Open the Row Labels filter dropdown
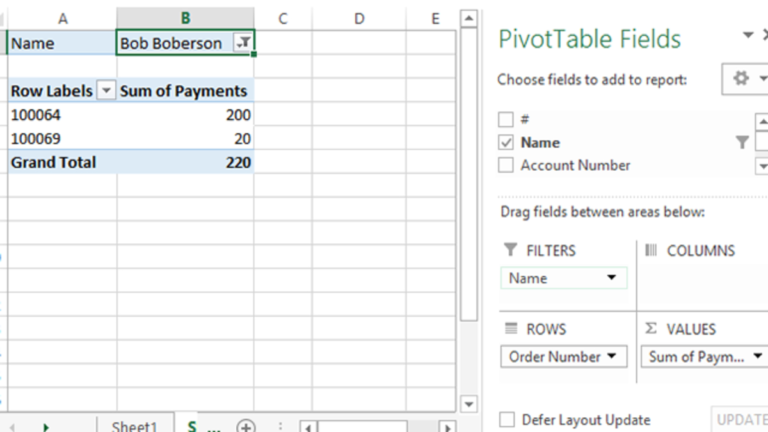The height and width of the screenshot is (432, 768). [x=107, y=91]
